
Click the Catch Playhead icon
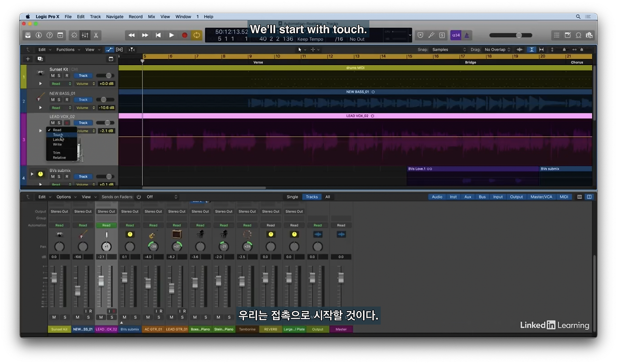click(132, 50)
